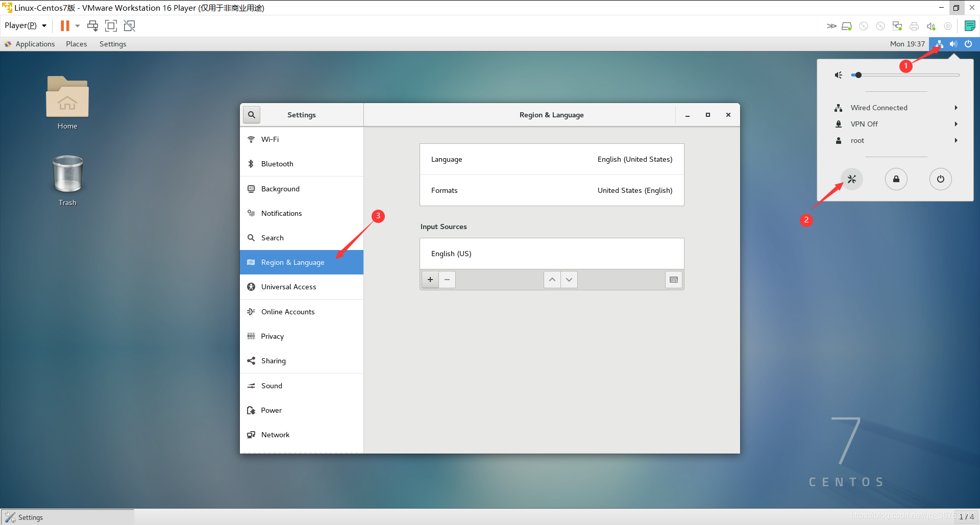Click the round power off button
The height and width of the screenshot is (525, 980).
pos(941,179)
